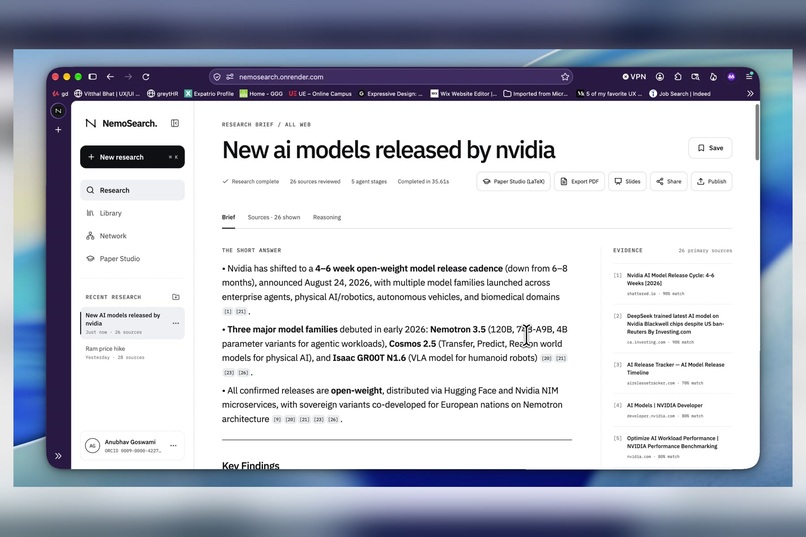806x537 pixels.
Task: Expand the 'Imported from Micr...' bookmarks folder
Action: click(536, 94)
